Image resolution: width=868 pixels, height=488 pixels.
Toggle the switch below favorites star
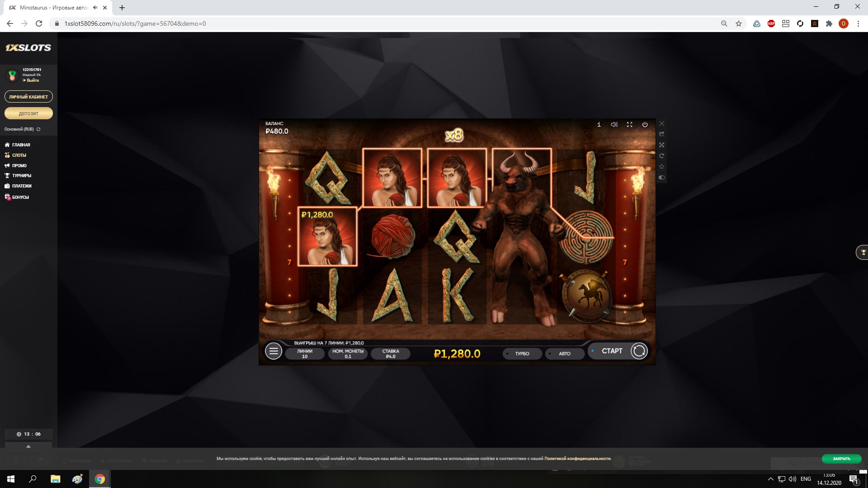click(x=662, y=178)
